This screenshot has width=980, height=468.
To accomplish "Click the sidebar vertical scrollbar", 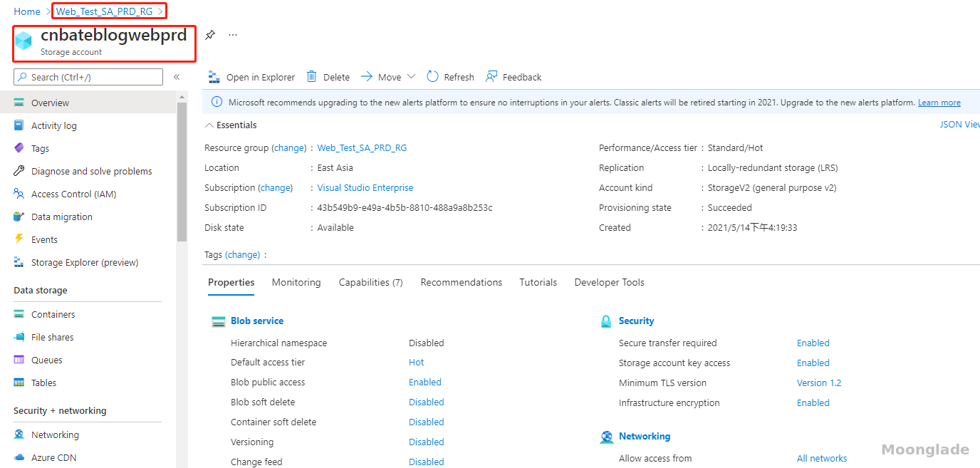I will (x=182, y=171).
